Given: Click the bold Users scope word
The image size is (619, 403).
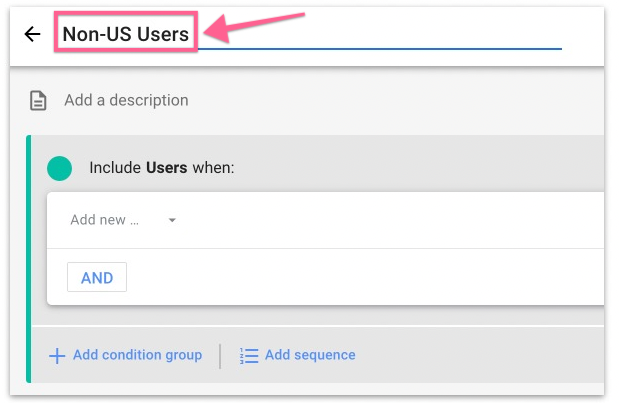Looking at the screenshot, I should 167,168.
